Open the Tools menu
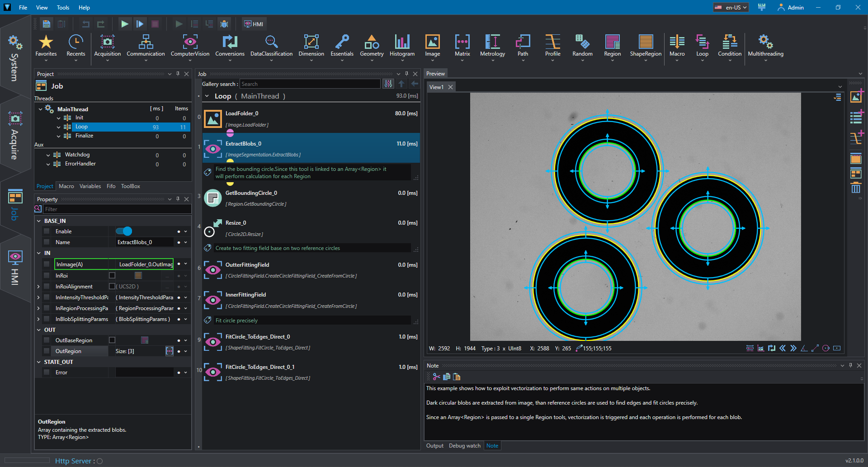 (x=63, y=7)
